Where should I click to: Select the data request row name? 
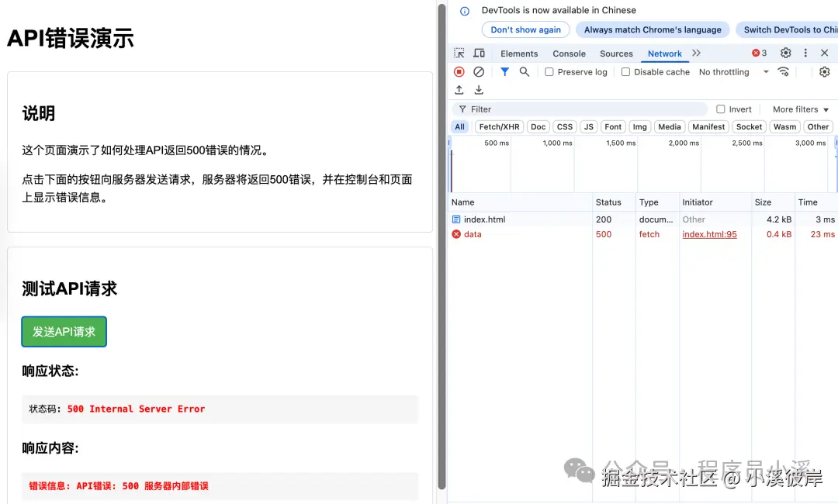tap(473, 234)
